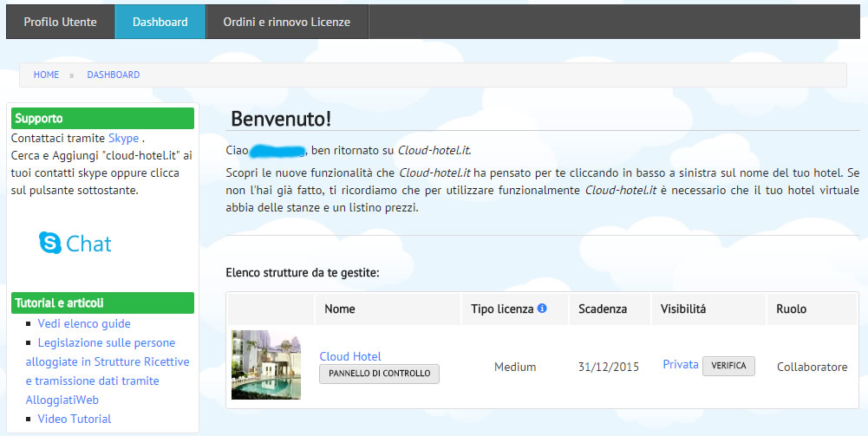This screenshot has height=436, width=868.
Task: Click the Privata visibility link
Action: pyautogui.click(x=681, y=365)
